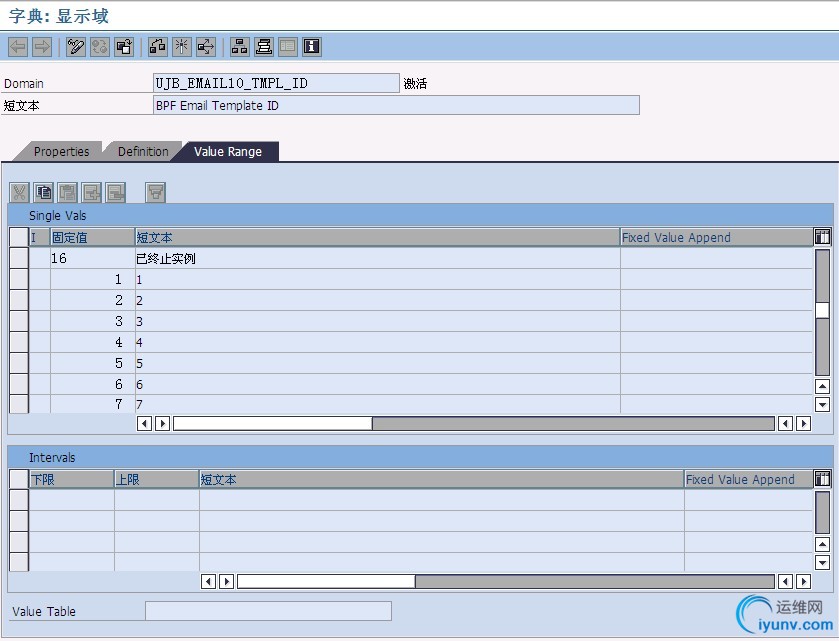The image size is (839, 641).
Task: Click Single Vals horizontal scroll-right arrow at far end
Action: click(803, 423)
